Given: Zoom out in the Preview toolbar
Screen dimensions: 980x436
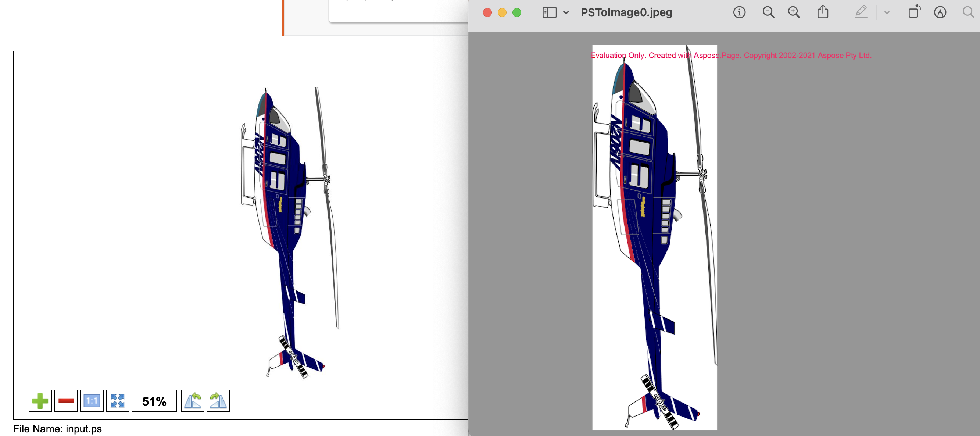Looking at the screenshot, I should (x=768, y=12).
